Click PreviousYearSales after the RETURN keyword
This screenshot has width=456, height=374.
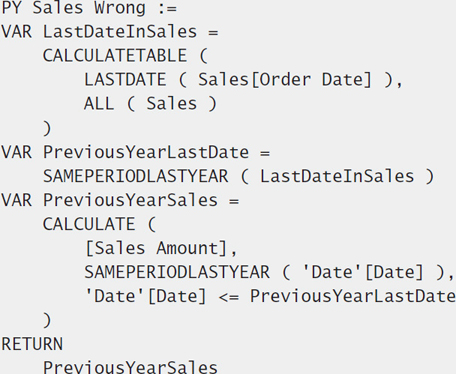130,367
